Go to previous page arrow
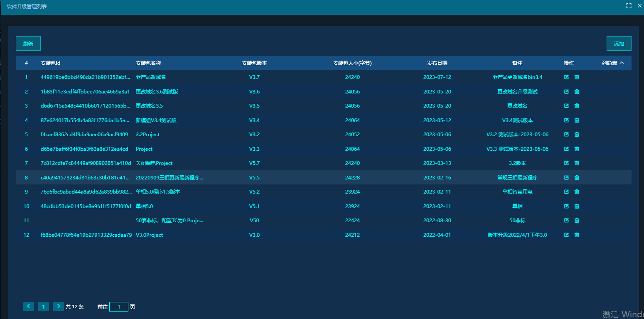 [x=29, y=307]
